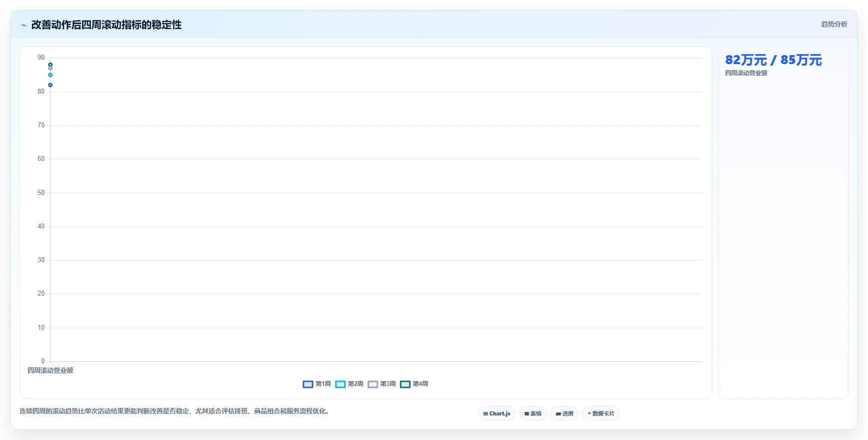Click the title 改善动作后四周滚动指标的稳定性
868x440 pixels.
[x=106, y=25]
